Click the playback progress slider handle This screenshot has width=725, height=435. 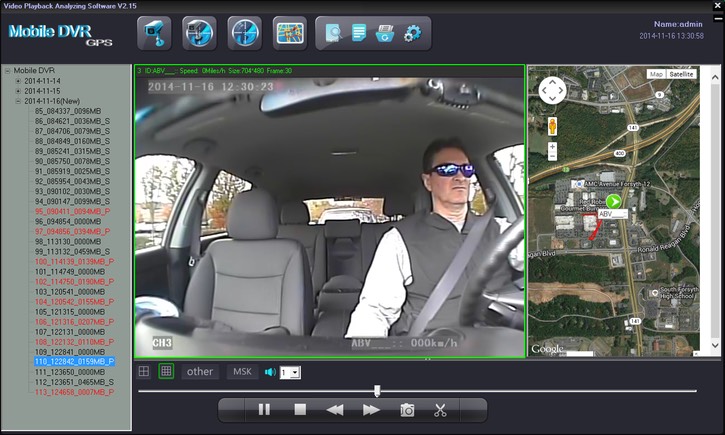coord(377,390)
